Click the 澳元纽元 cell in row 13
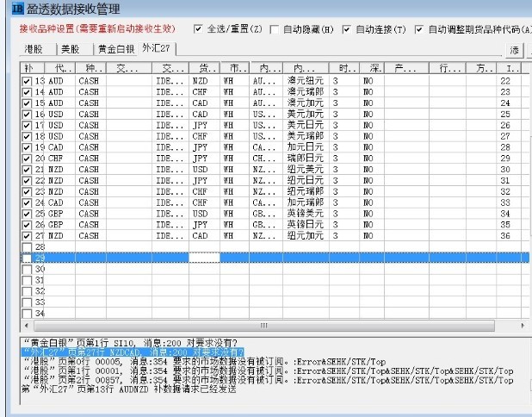532x417 pixels. (x=304, y=80)
